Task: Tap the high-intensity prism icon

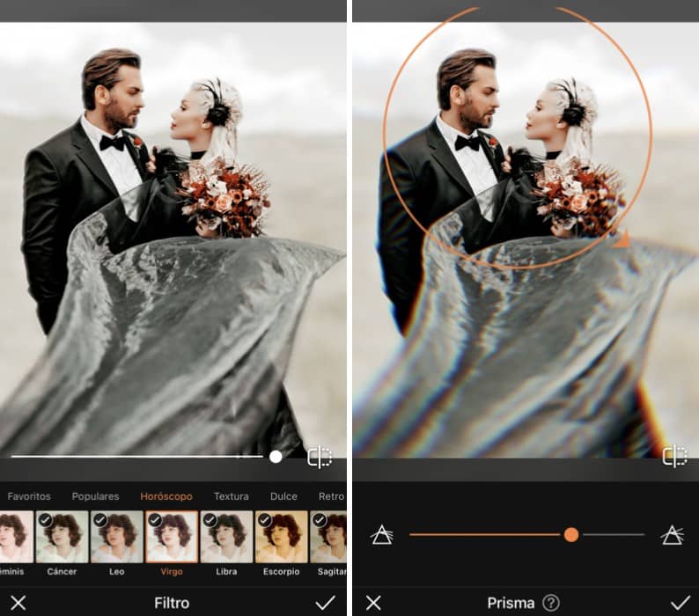Action: click(x=672, y=534)
